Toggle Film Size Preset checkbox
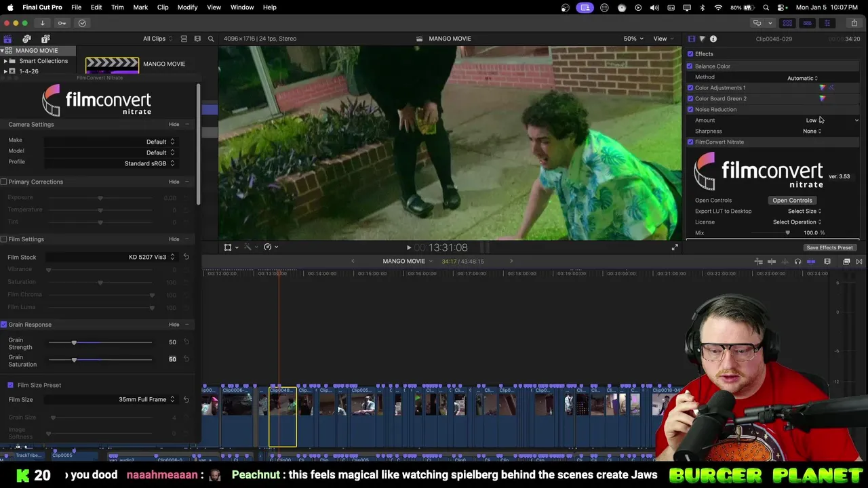868x488 pixels. click(x=10, y=385)
